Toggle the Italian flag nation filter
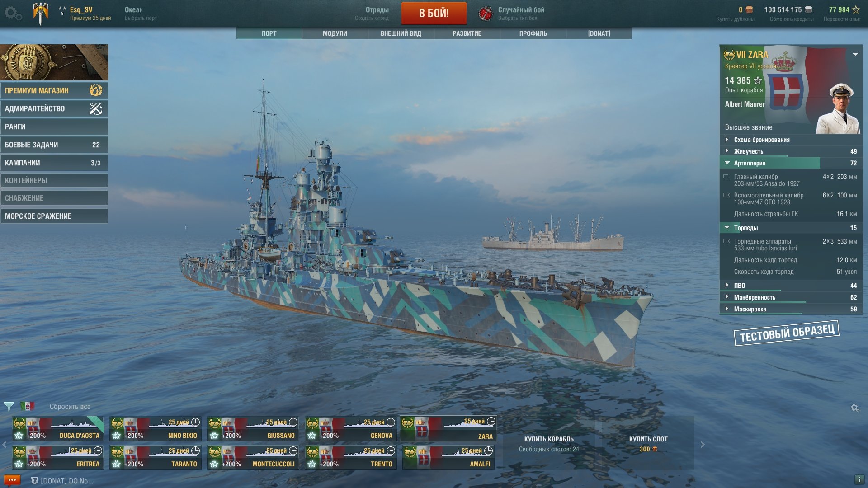Viewport: 868px width, 488px height. coord(27,406)
